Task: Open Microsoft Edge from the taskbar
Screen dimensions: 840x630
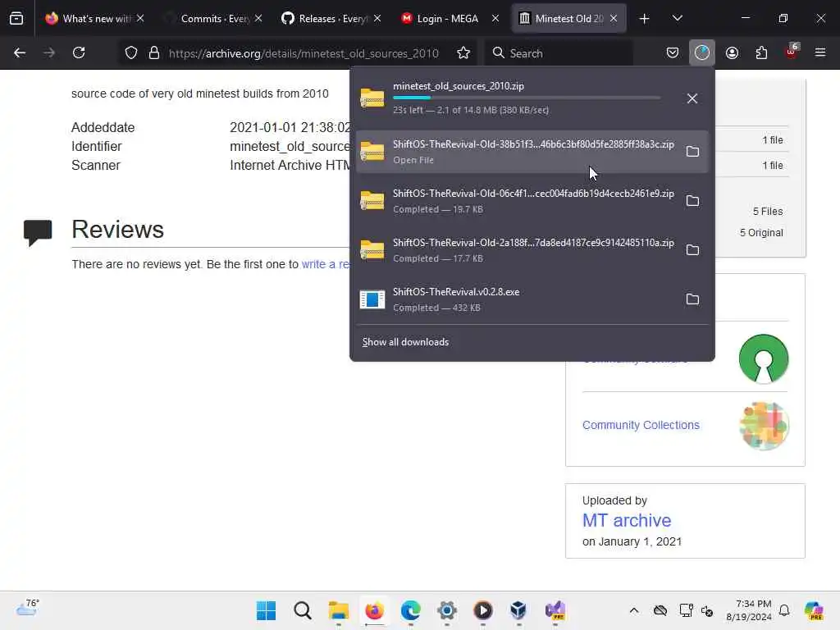Action: (x=410, y=610)
